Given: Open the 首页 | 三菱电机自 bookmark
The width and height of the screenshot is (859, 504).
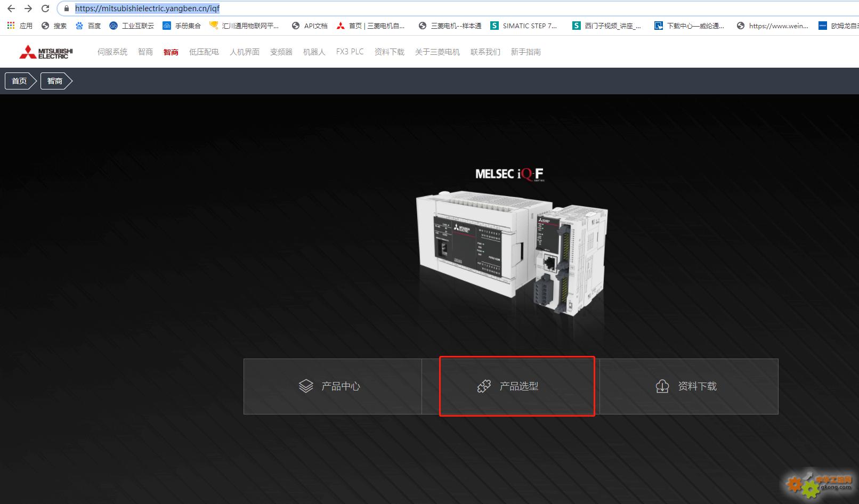Looking at the screenshot, I should [x=370, y=26].
